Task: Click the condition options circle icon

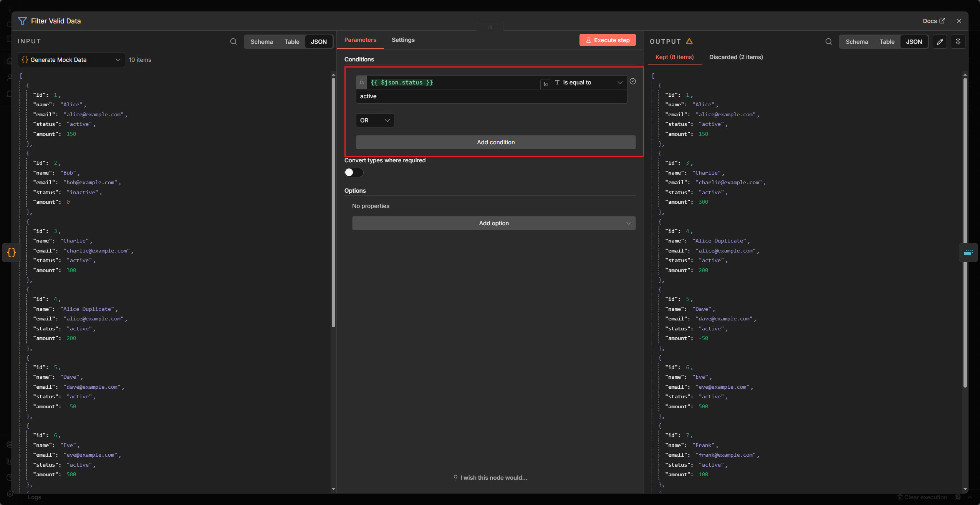Action: 633,81
